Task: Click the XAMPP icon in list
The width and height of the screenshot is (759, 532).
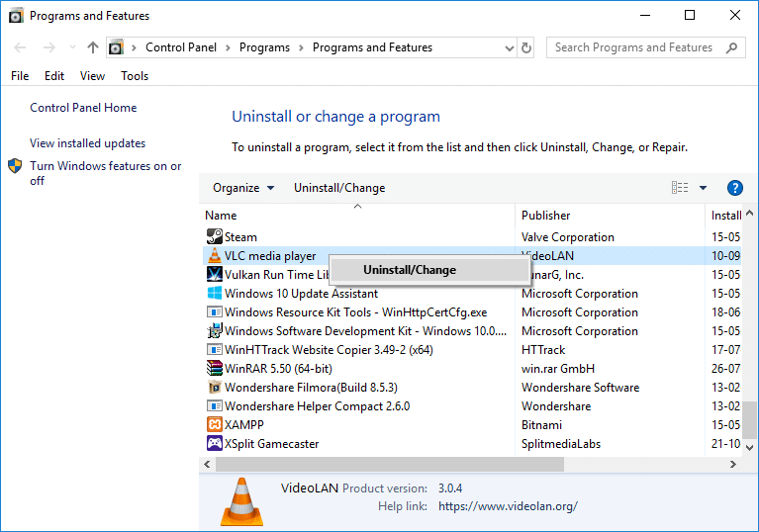Action: point(214,425)
